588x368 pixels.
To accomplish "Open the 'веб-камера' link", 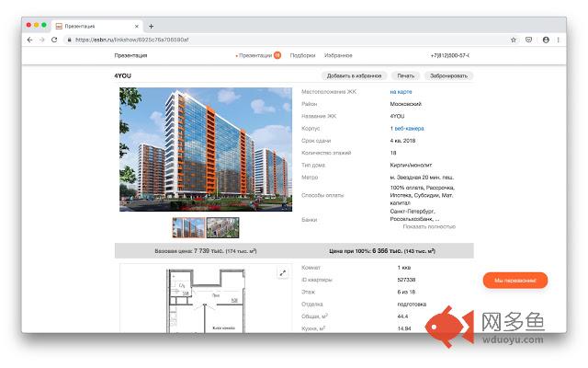I will tap(409, 129).
